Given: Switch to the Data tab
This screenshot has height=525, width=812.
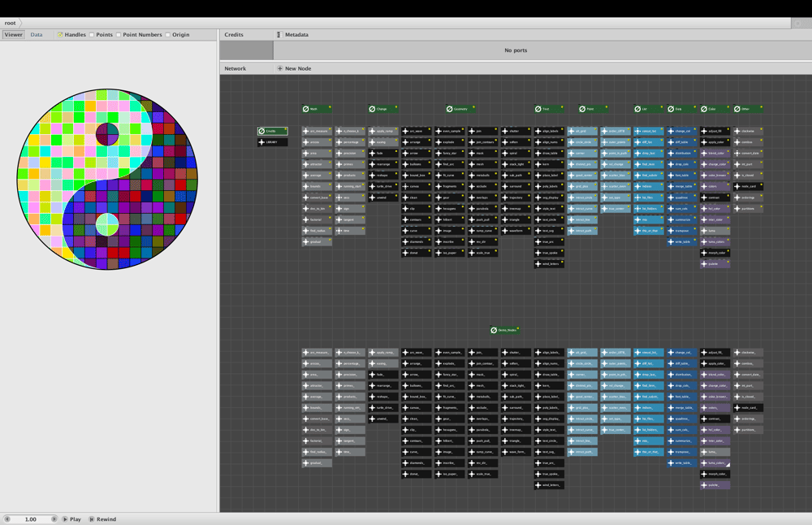Looking at the screenshot, I should (x=37, y=35).
